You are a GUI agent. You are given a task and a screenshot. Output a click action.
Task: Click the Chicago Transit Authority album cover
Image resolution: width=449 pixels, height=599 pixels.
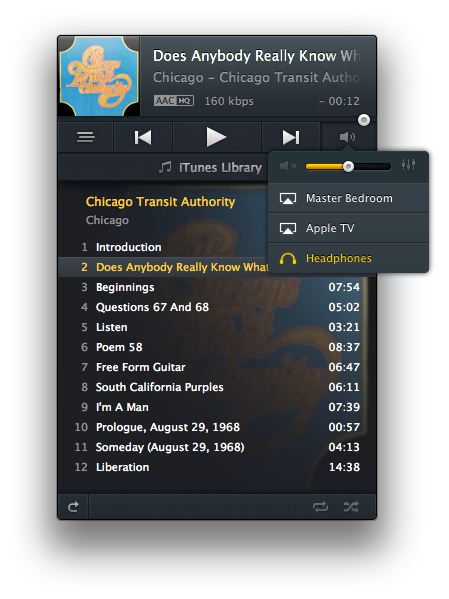[99, 76]
